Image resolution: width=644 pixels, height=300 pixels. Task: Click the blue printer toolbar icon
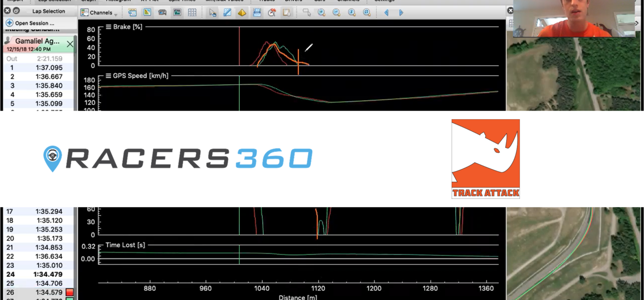(x=257, y=13)
